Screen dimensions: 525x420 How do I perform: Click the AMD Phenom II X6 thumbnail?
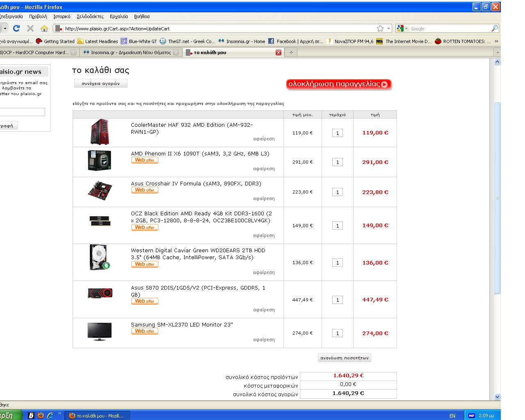[99, 160]
